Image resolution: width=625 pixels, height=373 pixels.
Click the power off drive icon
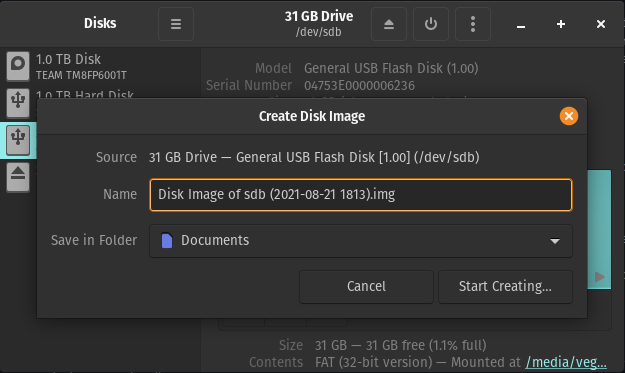point(431,24)
